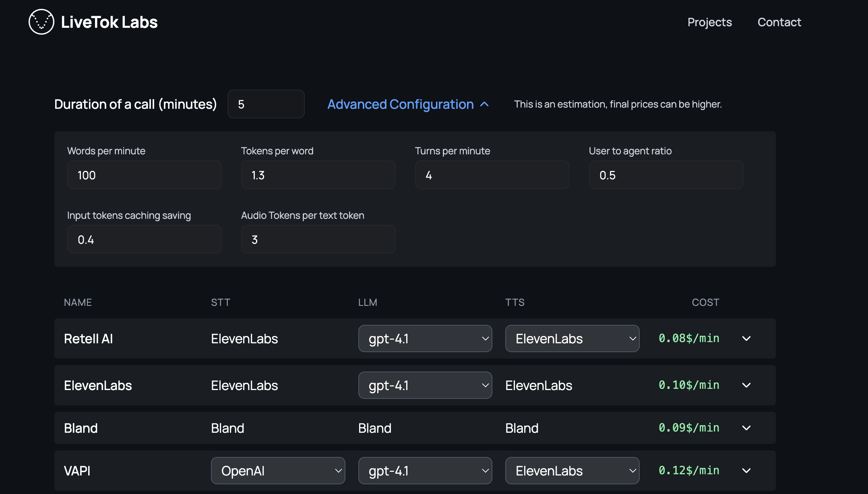Image resolution: width=868 pixels, height=494 pixels.
Task: Go to the Contact page
Action: (779, 22)
